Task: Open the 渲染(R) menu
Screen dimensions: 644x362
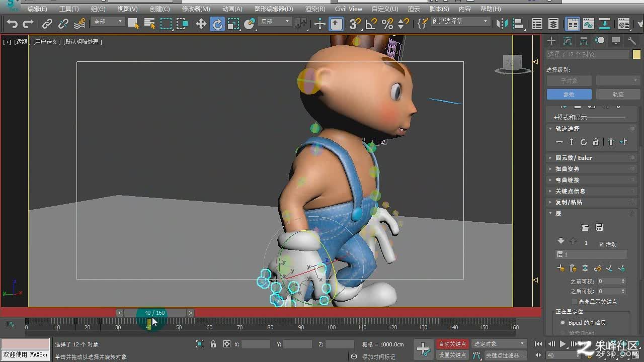Action: 315,9
